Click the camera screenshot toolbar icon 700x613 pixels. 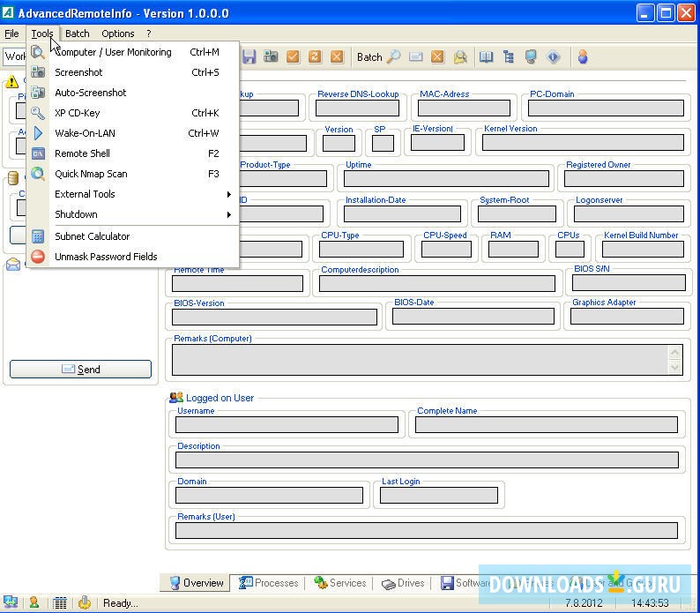pos(271,56)
